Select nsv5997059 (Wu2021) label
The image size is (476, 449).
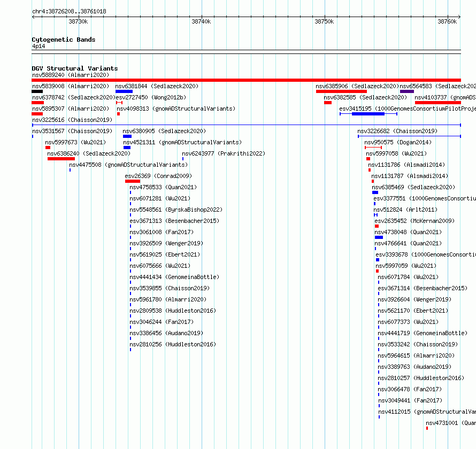click(x=406, y=266)
